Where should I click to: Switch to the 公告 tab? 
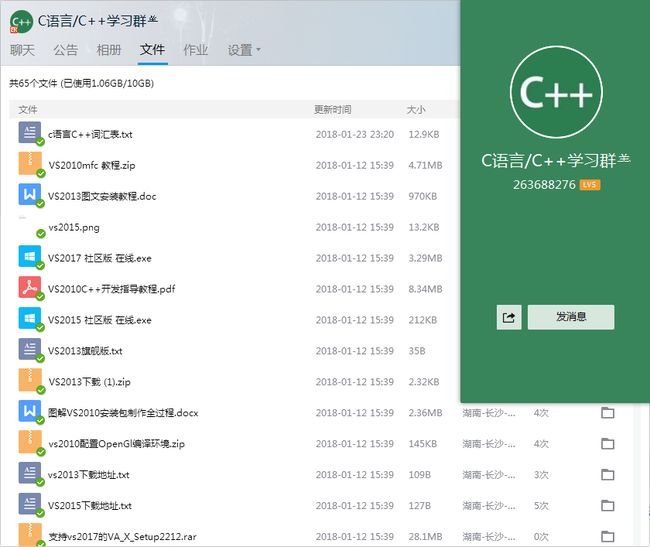click(65, 50)
